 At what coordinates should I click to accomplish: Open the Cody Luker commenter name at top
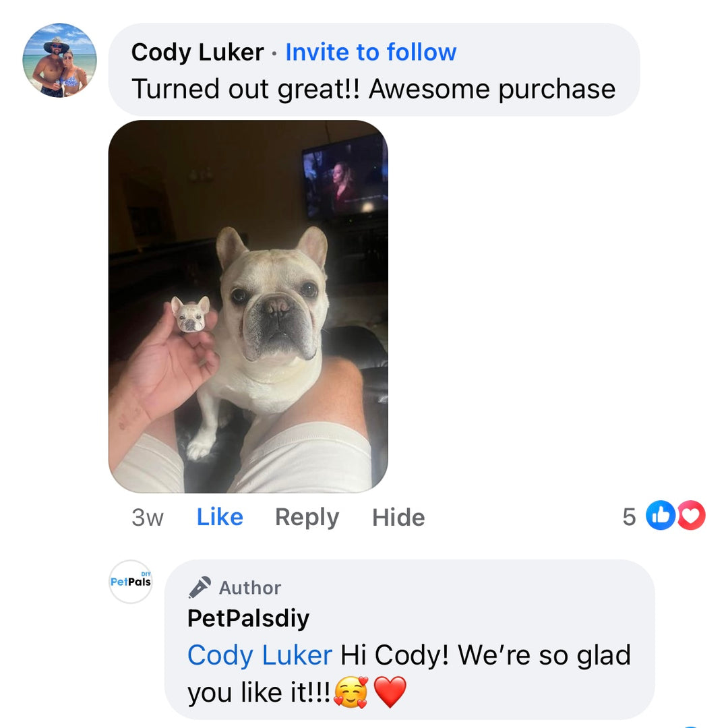point(198,52)
